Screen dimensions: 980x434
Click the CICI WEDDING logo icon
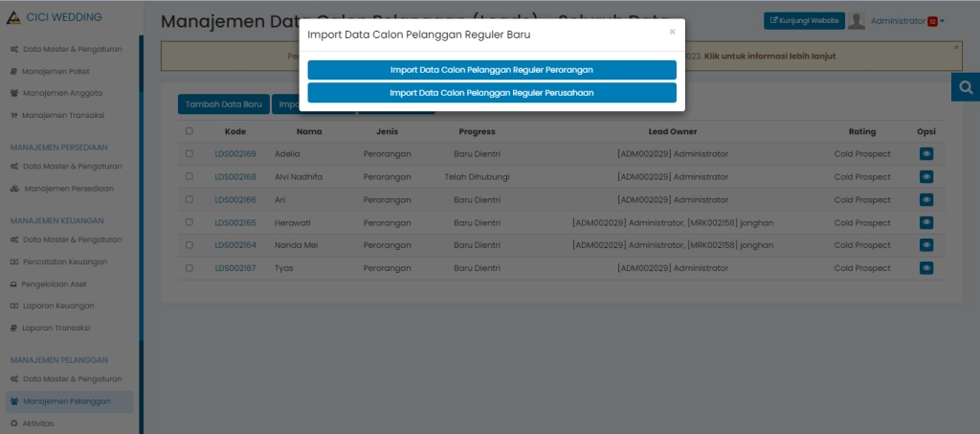point(12,17)
